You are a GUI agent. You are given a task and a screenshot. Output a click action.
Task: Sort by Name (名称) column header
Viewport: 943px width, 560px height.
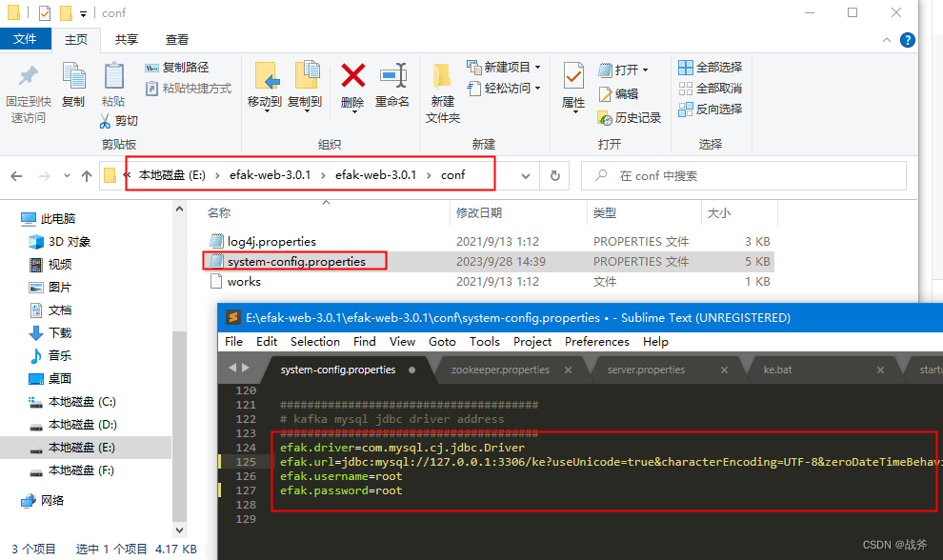[219, 213]
